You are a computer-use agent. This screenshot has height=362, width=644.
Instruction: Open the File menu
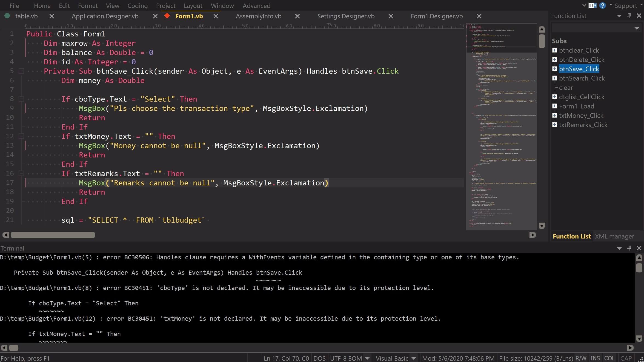click(14, 5)
